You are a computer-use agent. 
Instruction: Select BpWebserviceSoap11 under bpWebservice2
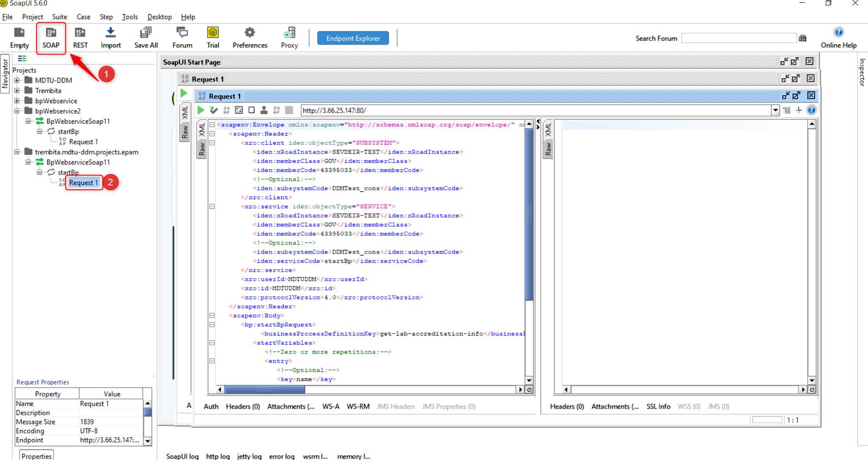tap(78, 121)
